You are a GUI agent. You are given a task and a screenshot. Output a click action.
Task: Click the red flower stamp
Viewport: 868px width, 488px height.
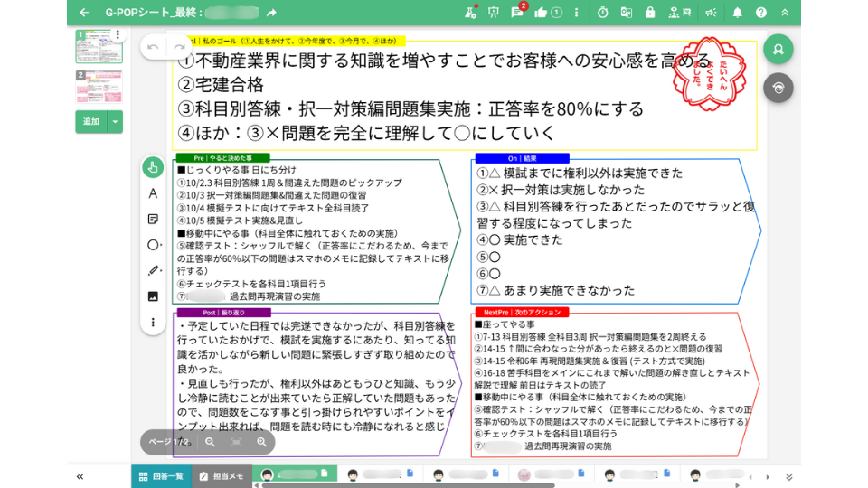click(x=710, y=73)
